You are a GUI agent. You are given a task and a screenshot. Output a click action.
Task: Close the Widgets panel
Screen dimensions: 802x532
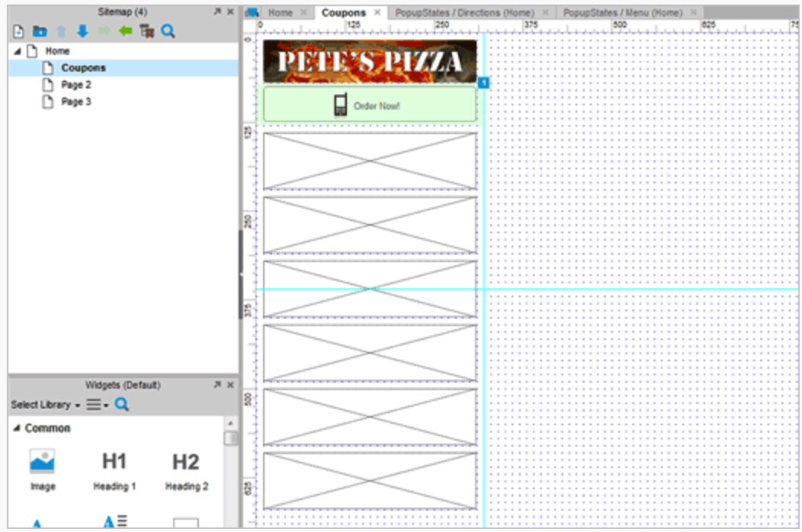coord(230,385)
